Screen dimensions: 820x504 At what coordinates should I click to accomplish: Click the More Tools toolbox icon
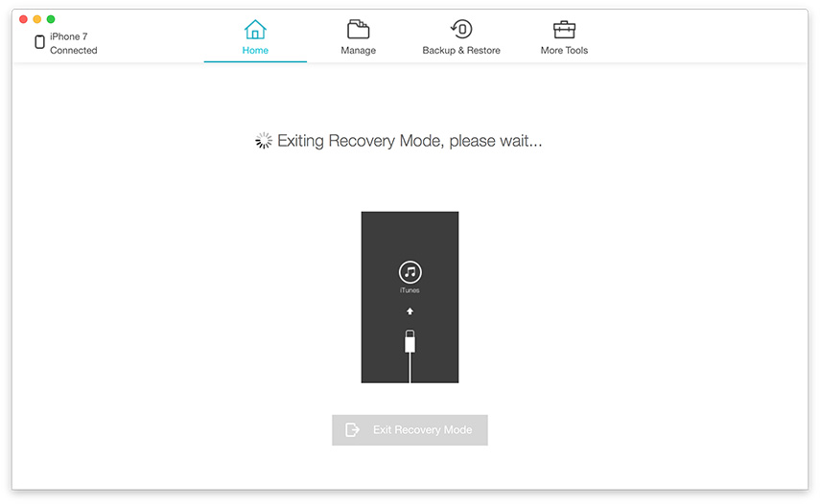[x=564, y=29]
